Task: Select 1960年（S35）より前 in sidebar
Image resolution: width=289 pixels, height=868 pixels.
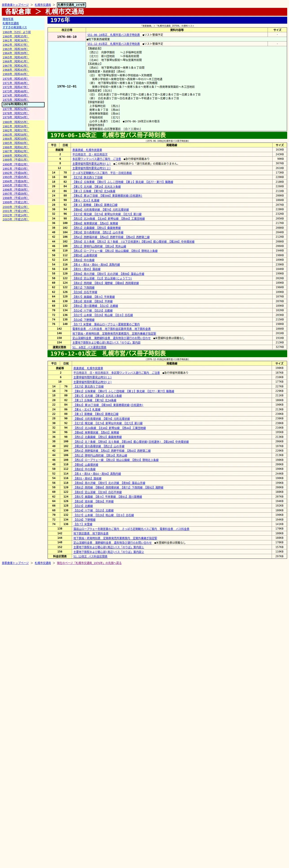Action: point(17,32)
